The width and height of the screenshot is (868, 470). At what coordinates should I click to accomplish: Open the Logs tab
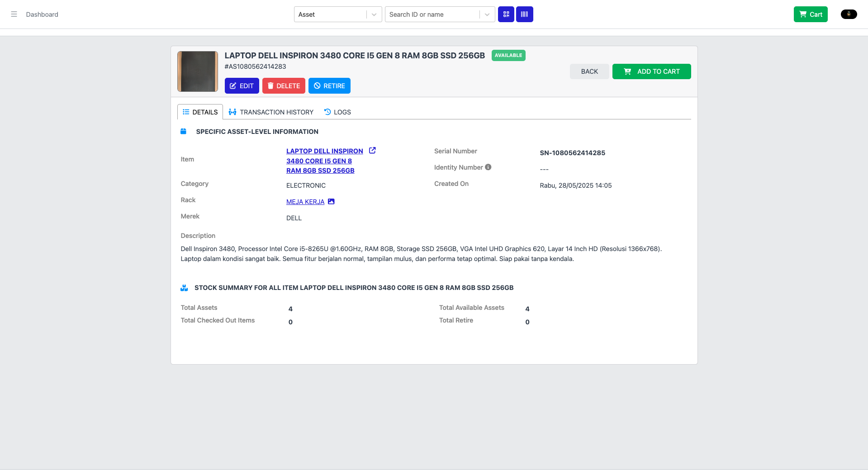[337, 112]
